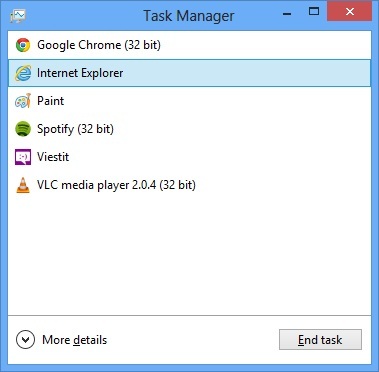Click the Paint palette icon
Image resolution: width=379 pixels, height=372 pixels.
[x=23, y=101]
